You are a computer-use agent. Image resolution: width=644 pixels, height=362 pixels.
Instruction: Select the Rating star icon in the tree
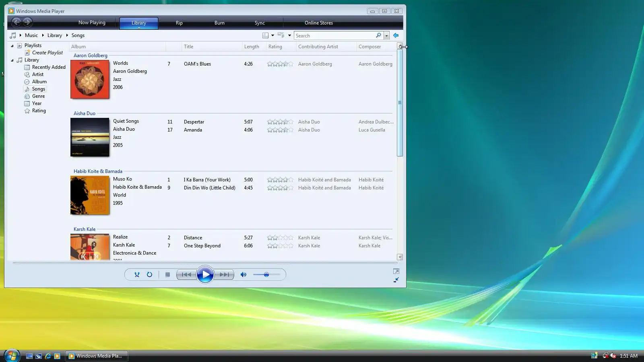click(27, 111)
